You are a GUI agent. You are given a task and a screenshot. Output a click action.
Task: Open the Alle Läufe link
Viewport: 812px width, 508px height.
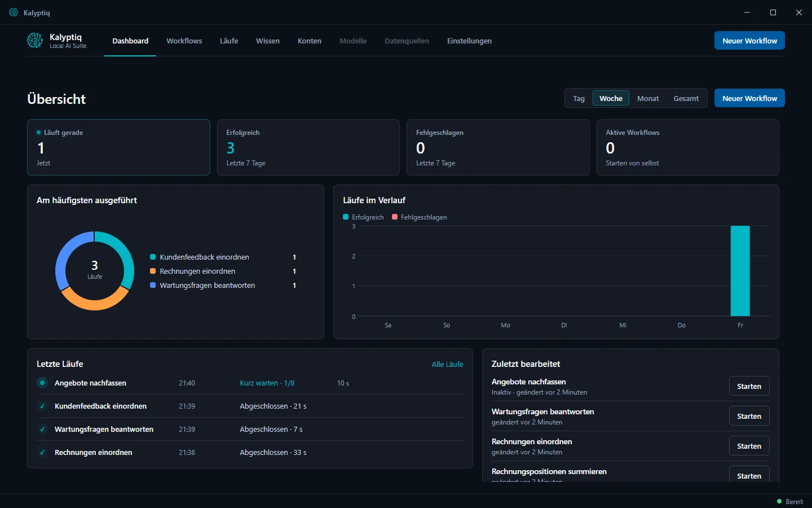(x=447, y=365)
